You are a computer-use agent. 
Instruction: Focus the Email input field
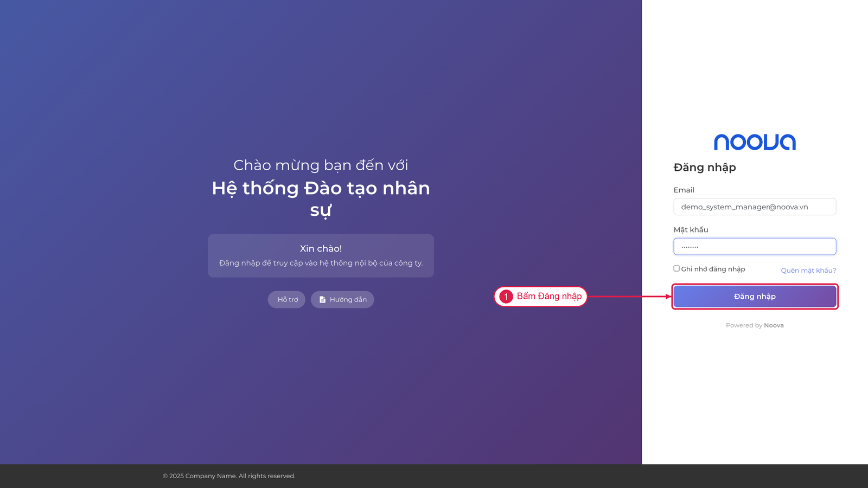coord(755,207)
